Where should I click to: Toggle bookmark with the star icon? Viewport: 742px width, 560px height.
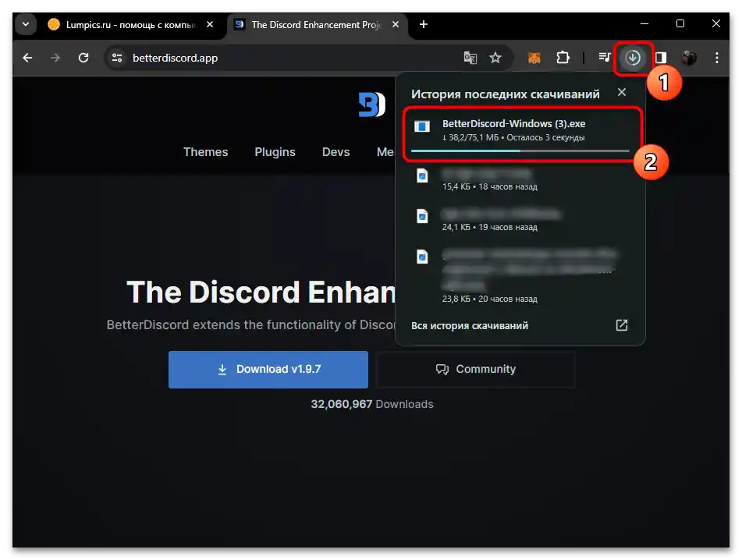tap(495, 58)
